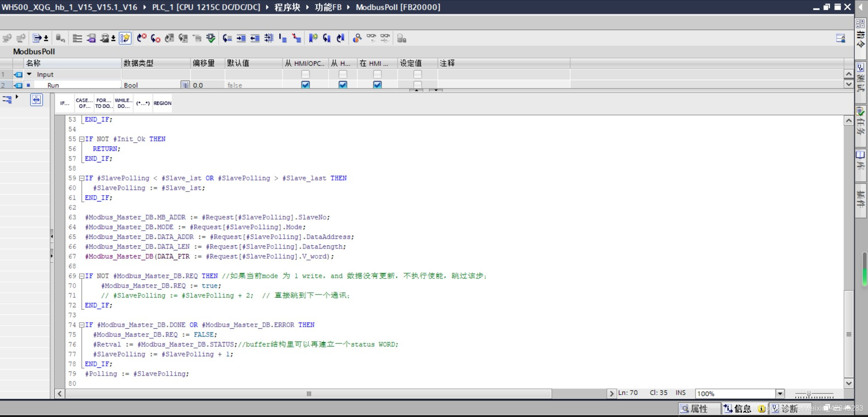Click the second glasses monitoring icon
868x417 pixels.
[x=385, y=38]
